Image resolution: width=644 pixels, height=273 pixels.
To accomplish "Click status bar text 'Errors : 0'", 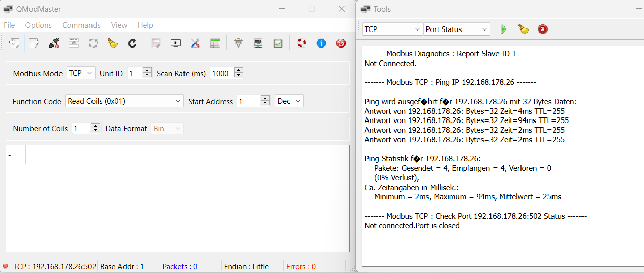I will pos(301,266).
